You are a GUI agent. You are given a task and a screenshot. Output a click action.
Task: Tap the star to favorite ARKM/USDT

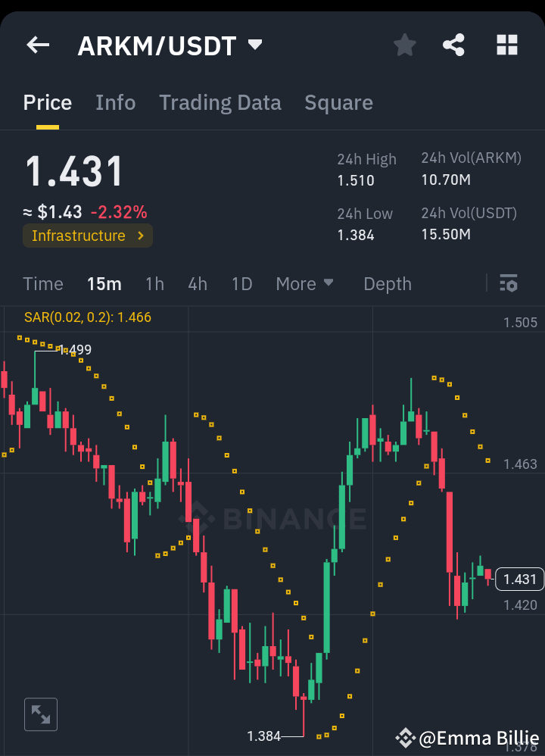pos(404,45)
